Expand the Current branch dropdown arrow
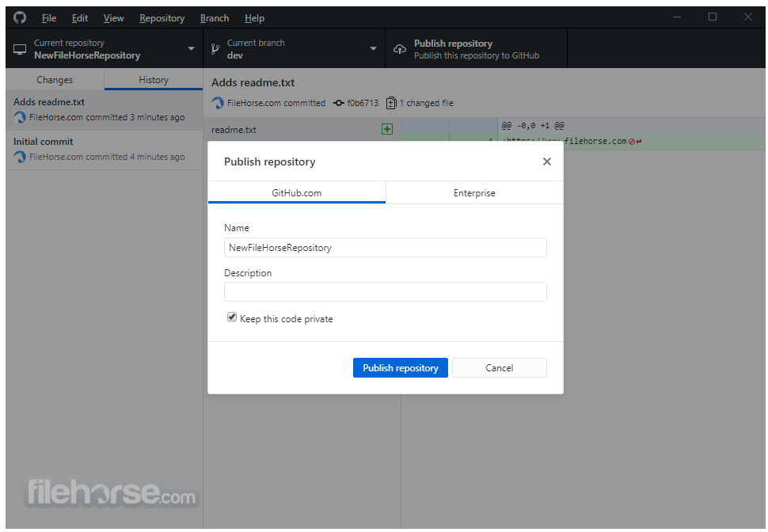Screen dimensions: 768x532 click(x=373, y=48)
